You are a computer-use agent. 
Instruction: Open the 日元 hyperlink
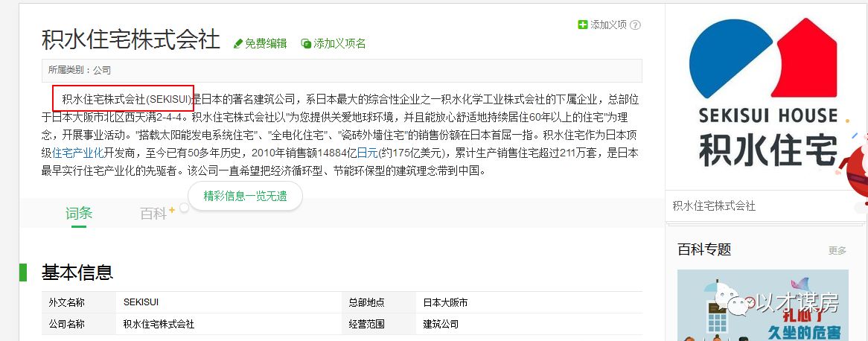[366, 152]
